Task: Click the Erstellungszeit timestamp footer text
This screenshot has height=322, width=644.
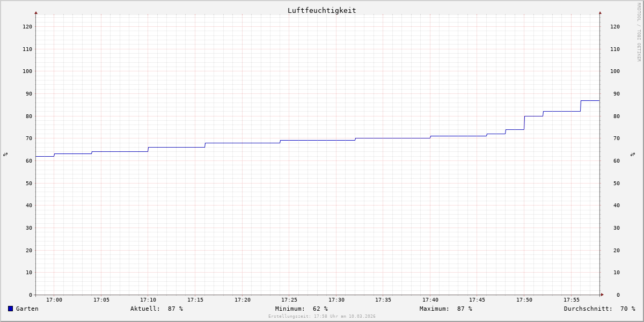Action: pos(322,317)
